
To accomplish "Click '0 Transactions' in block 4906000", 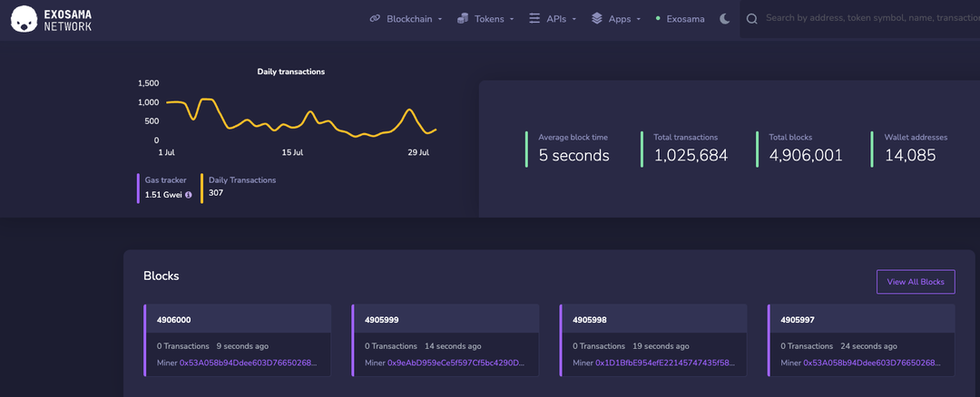I will click(183, 346).
